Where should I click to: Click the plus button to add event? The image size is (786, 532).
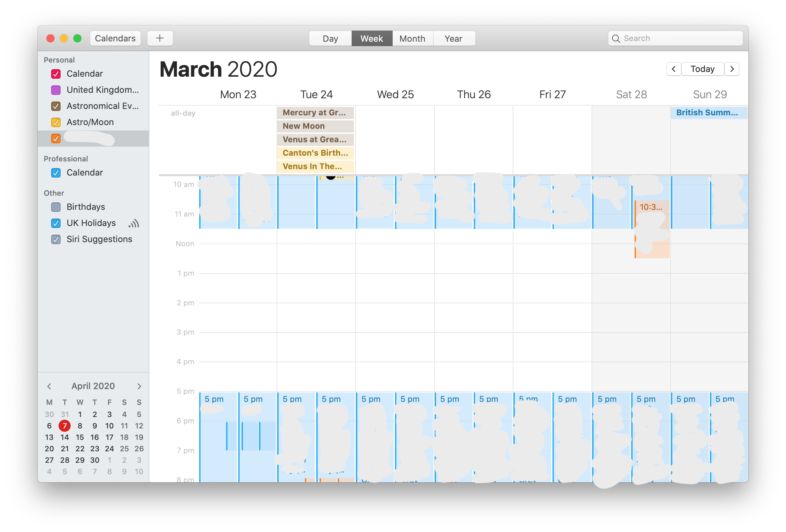click(160, 38)
